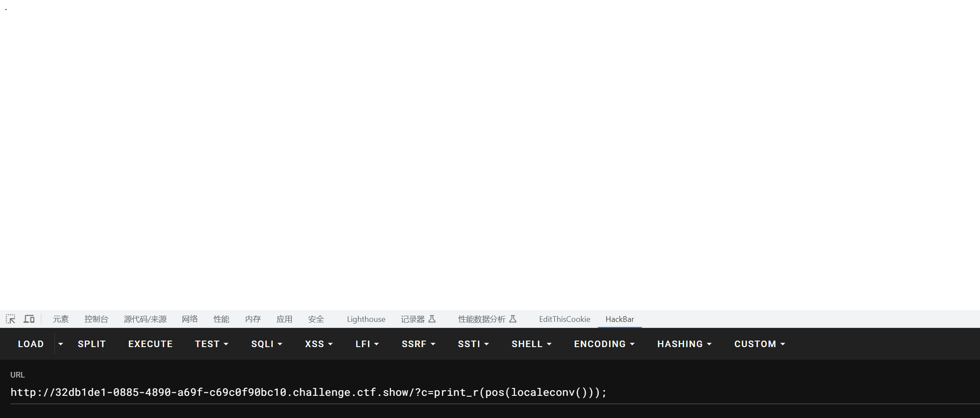The height and width of the screenshot is (418, 980).
Task: Toggle the device toolbar icon
Action: pyautogui.click(x=29, y=319)
